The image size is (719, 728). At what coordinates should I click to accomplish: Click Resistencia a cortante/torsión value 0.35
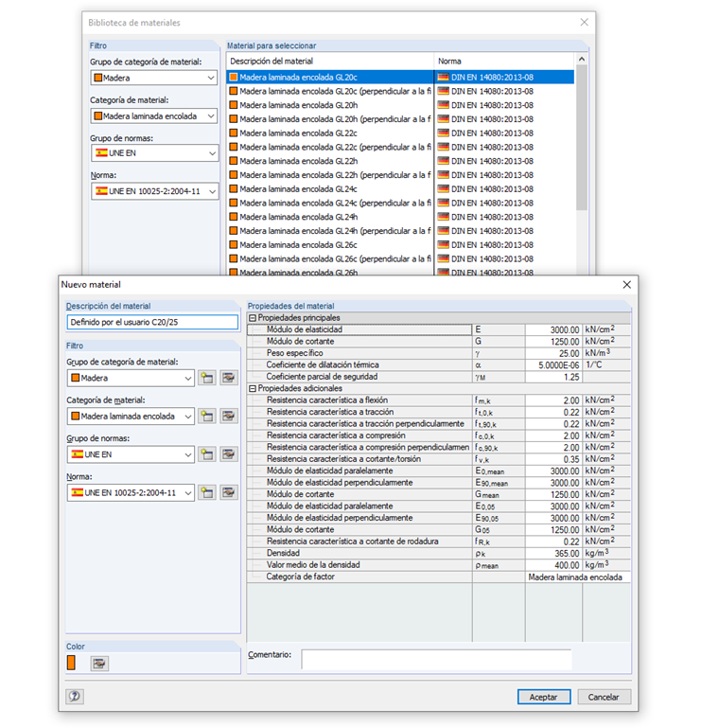tap(553, 459)
